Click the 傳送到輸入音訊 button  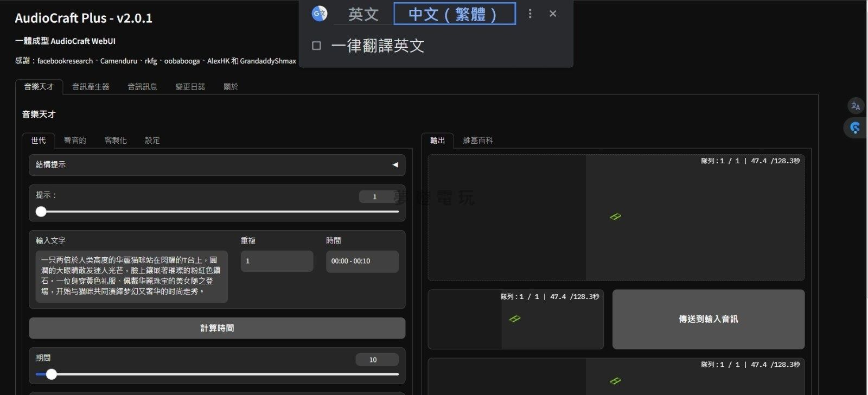708,319
